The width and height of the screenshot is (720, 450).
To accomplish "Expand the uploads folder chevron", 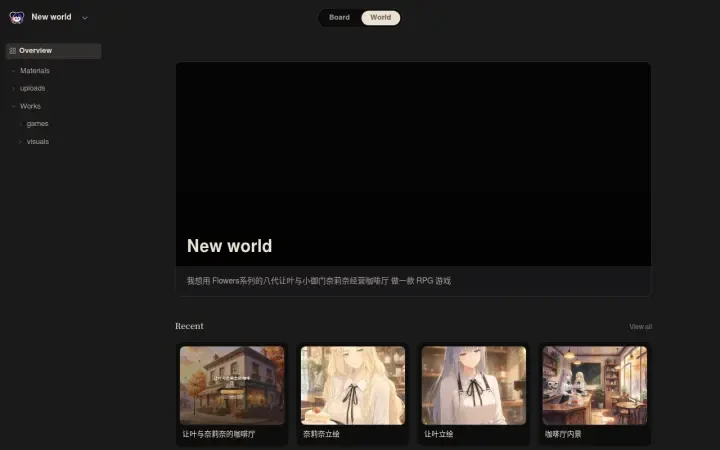I will [x=13, y=88].
